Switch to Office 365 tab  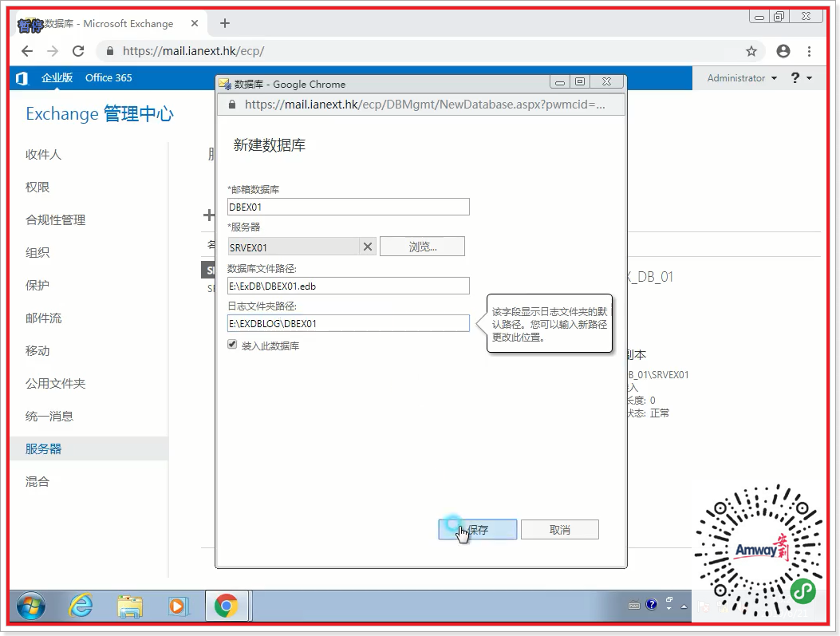(x=108, y=77)
